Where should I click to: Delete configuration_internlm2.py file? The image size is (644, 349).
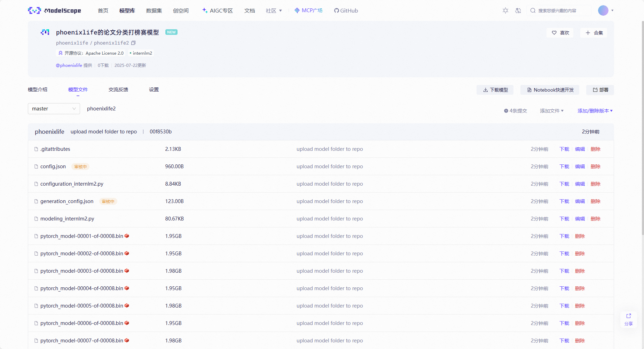(596, 184)
